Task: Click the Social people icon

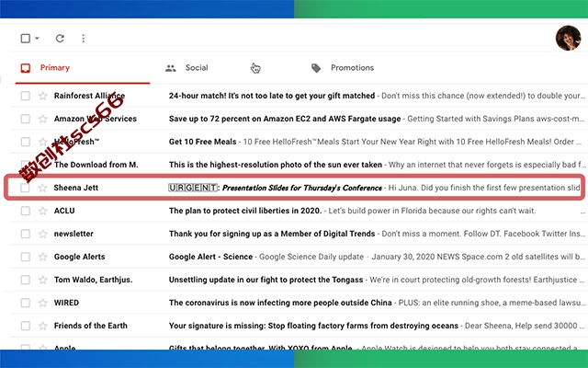Action: click(171, 68)
